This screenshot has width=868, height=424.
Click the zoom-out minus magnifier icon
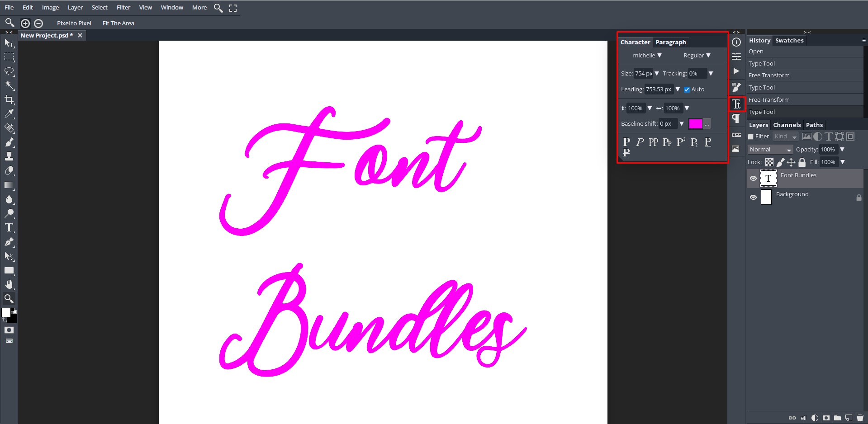click(38, 23)
